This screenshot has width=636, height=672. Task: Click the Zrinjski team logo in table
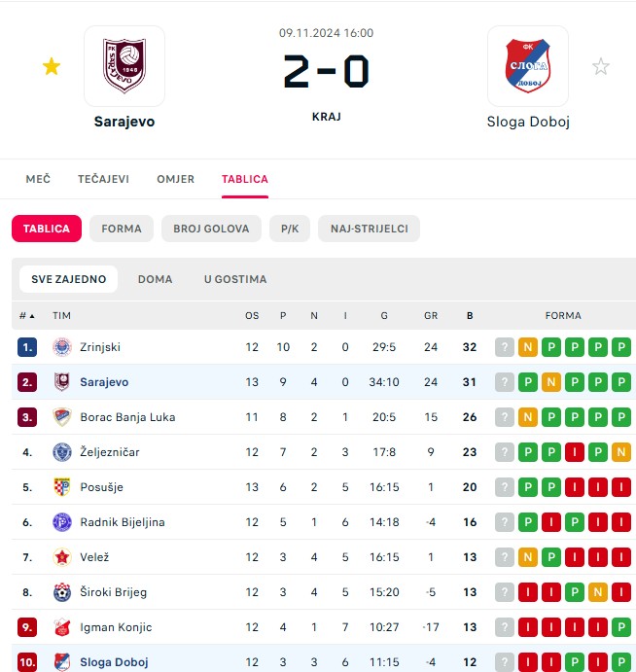click(62, 347)
